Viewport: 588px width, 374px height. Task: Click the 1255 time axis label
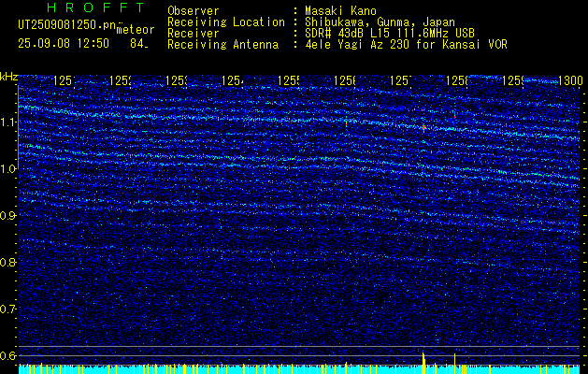[289, 80]
